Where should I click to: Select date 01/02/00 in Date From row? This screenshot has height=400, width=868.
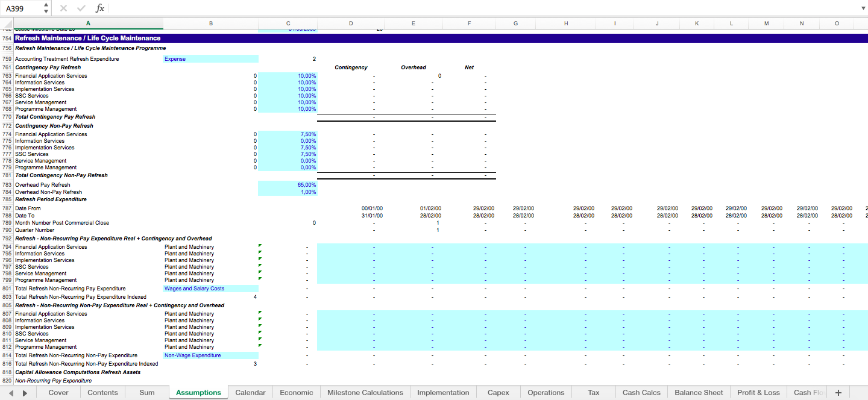(430, 208)
